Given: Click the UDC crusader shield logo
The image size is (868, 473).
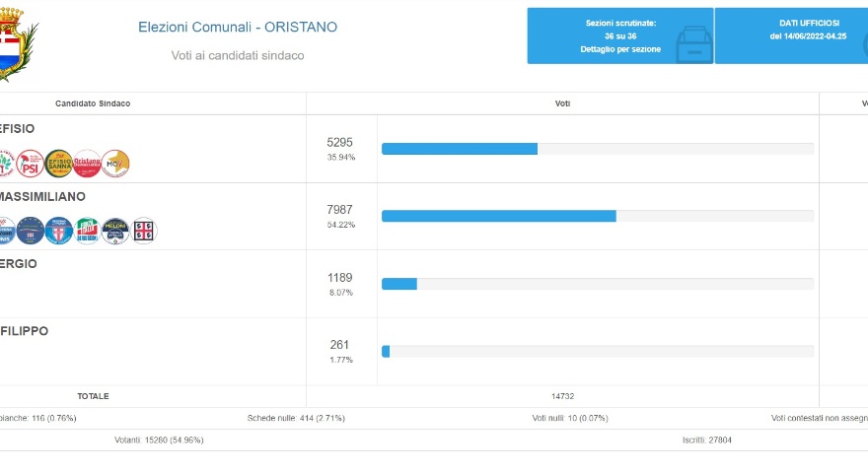Looking at the screenshot, I should [x=59, y=231].
